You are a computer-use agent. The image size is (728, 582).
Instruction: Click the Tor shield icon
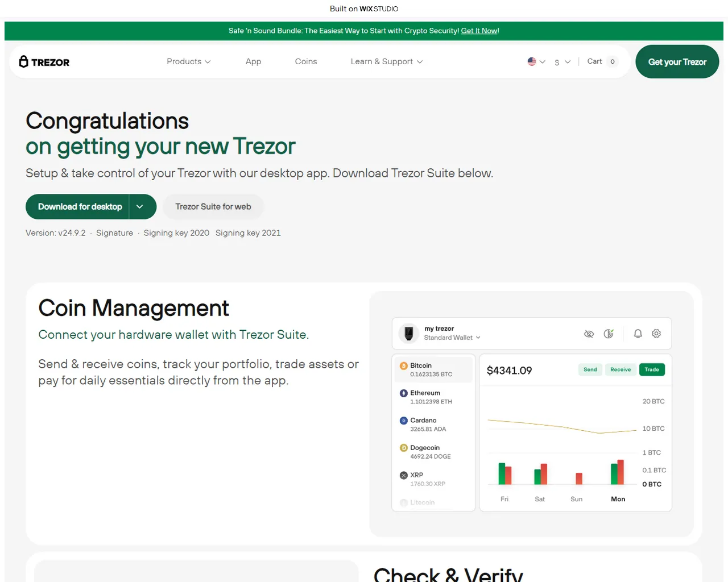click(x=609, y=334)
